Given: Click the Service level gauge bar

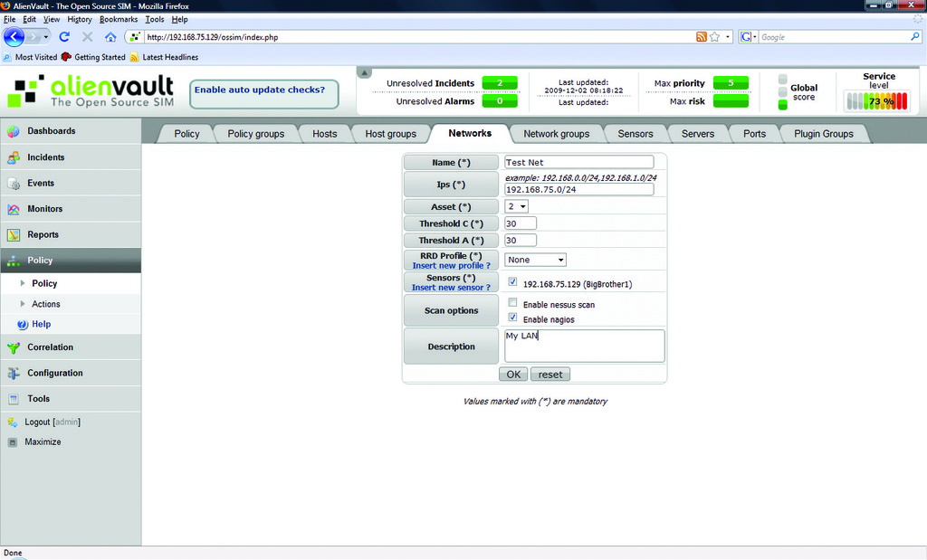Looking at the screenshot, I should pyautogui.click(x=875, y=101).
